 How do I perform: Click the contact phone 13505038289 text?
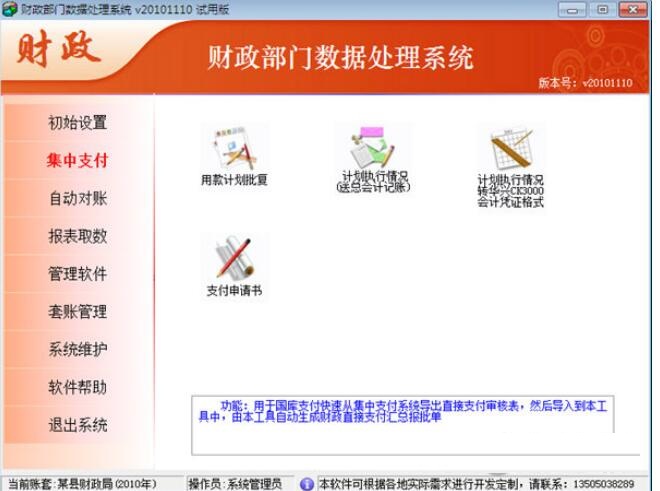604,484
